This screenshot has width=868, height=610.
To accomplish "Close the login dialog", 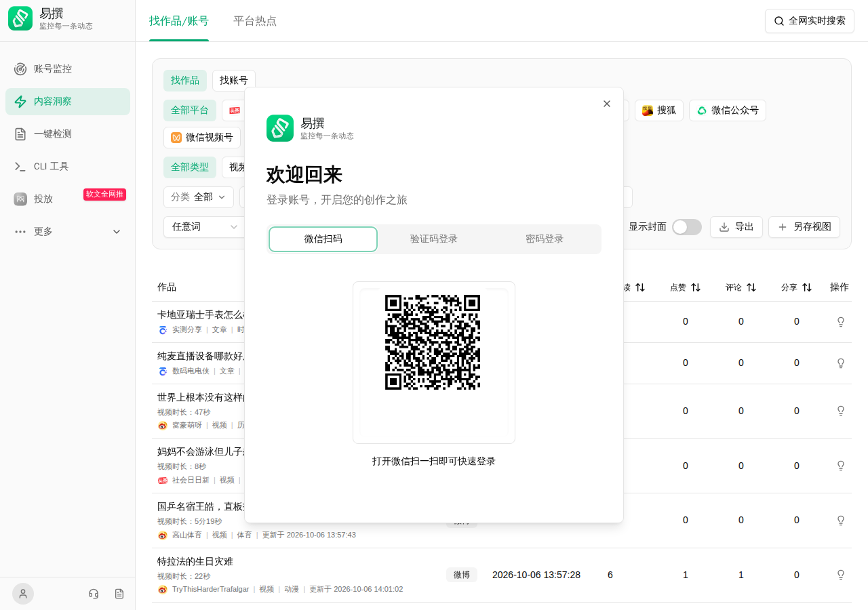I will (607, 104).
